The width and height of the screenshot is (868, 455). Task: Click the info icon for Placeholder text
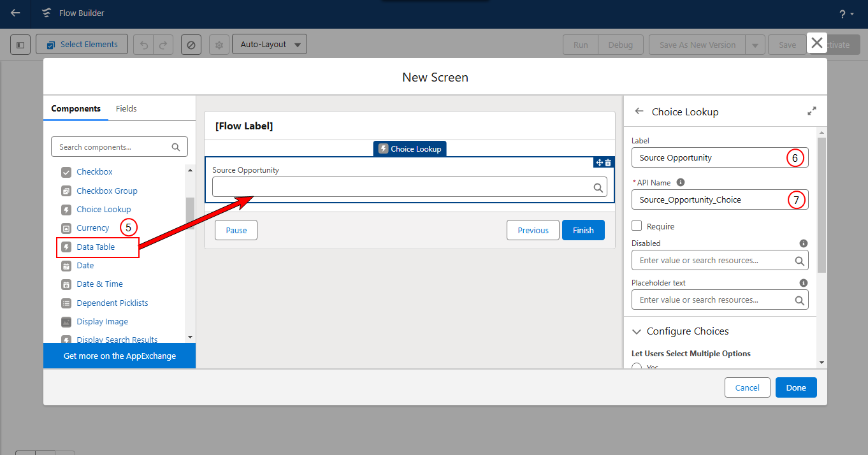click(804, 283)
